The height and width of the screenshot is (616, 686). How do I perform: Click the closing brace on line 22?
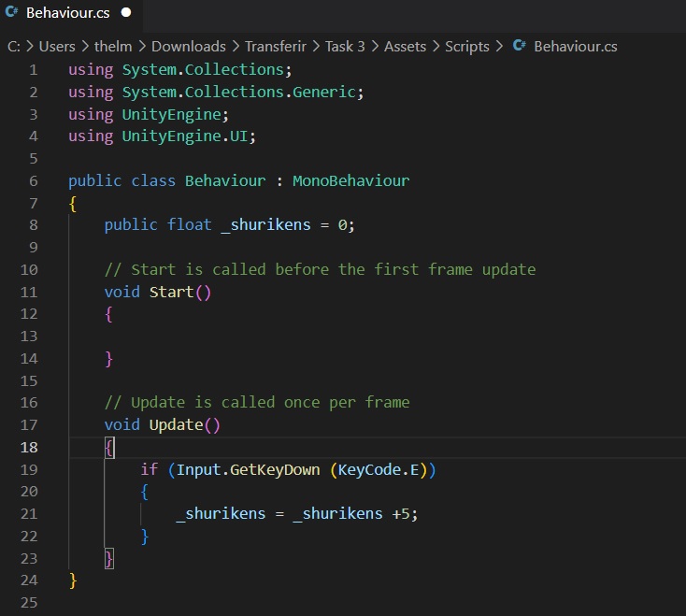tap(145, 537)
